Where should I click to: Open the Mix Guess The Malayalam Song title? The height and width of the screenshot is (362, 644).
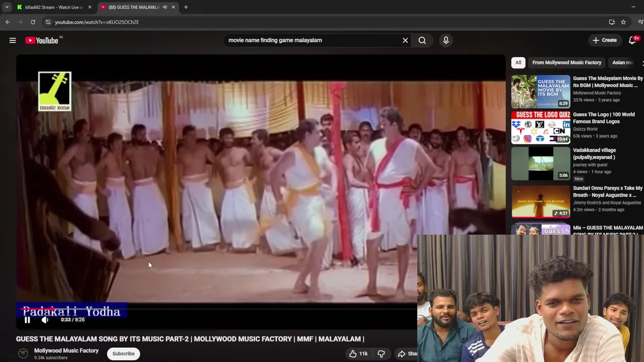(x=608, y=229)
